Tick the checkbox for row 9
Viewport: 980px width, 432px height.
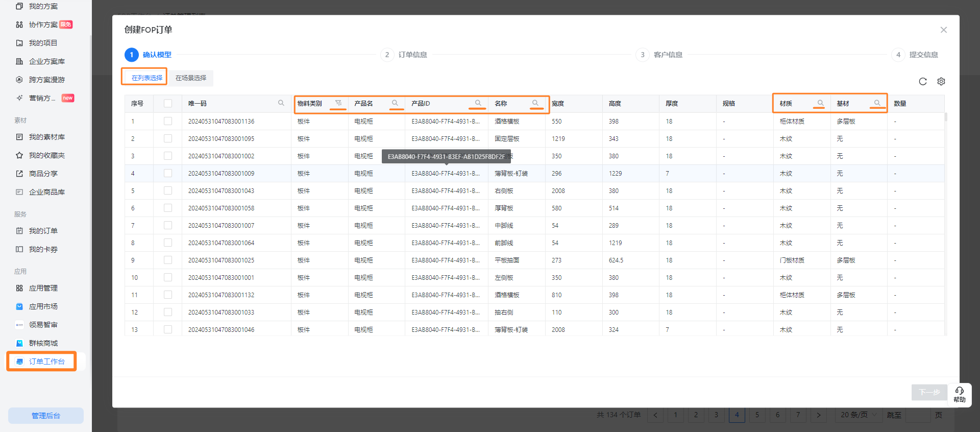pyautogui.click(x=168, y=260)
